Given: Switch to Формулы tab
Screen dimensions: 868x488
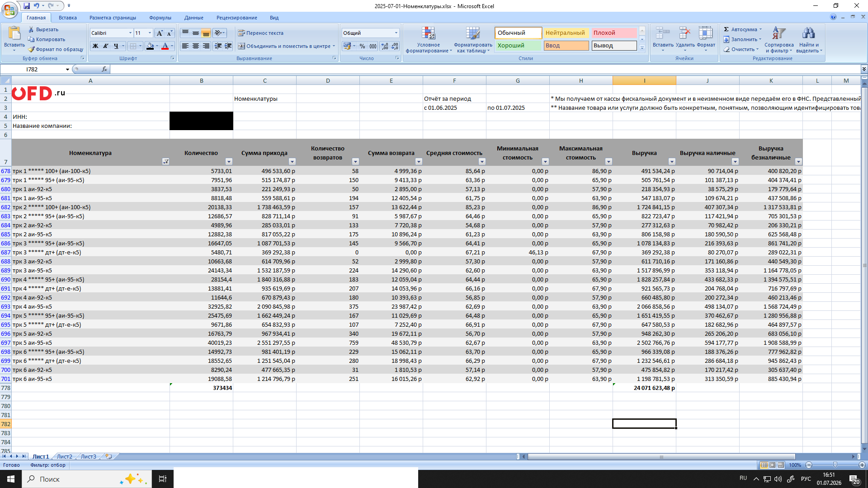Looking at the screenshot, I should [x=160, y=18].
